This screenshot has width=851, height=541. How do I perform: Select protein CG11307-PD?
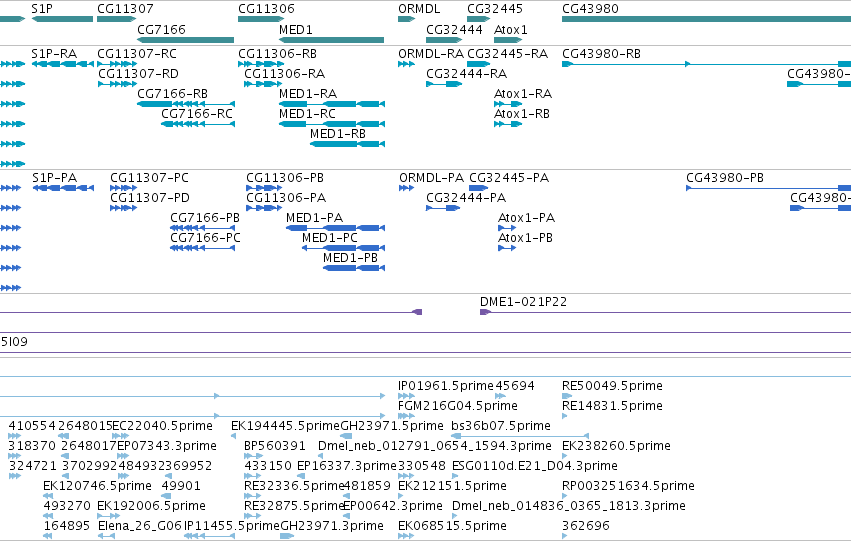pos(150,198)
